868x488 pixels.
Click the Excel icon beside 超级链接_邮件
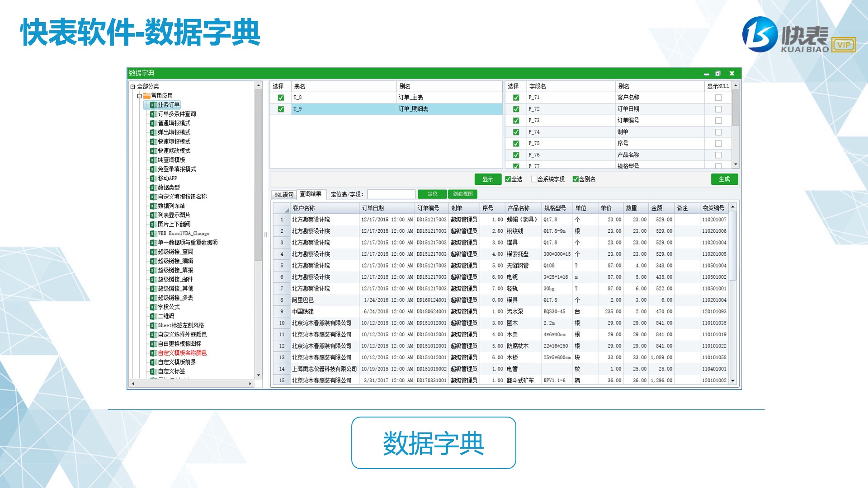153,280
